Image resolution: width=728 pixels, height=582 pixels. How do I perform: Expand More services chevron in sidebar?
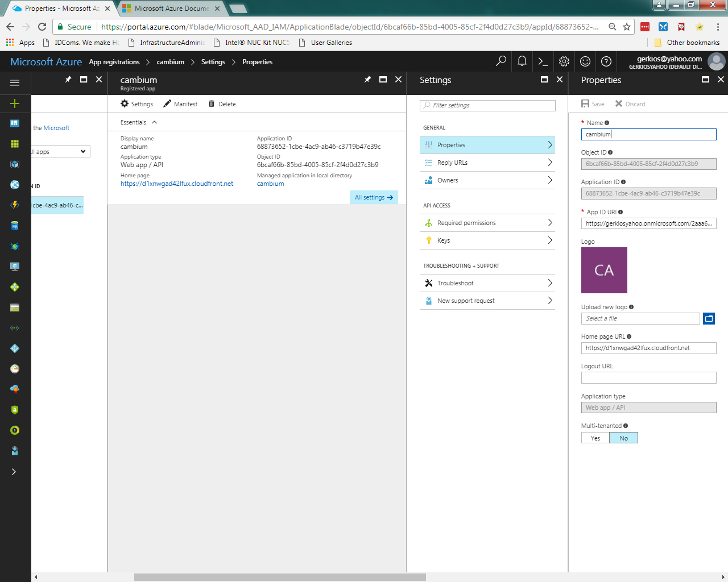pyautogui.click(x=14, y=472)
